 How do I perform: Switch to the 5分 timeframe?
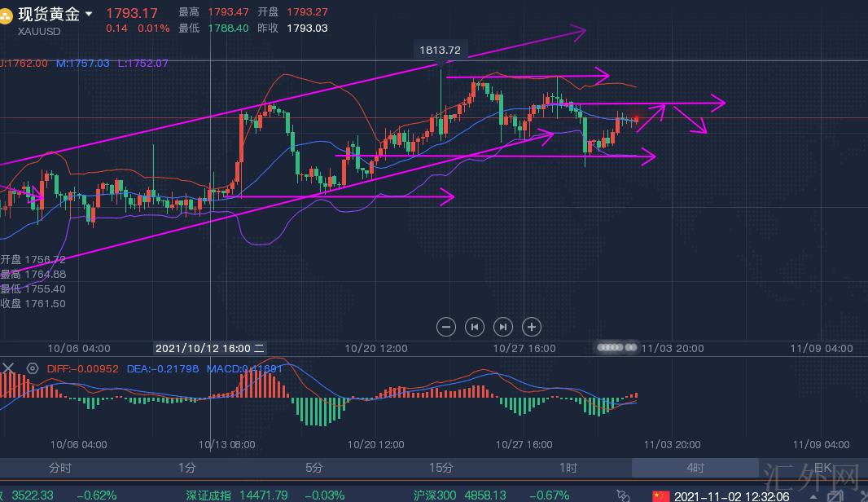[x=314, y=468]
